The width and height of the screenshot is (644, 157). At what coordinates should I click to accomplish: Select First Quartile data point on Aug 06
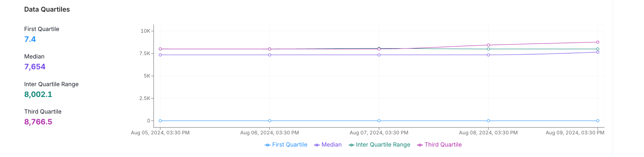click(x=270, y=120)
